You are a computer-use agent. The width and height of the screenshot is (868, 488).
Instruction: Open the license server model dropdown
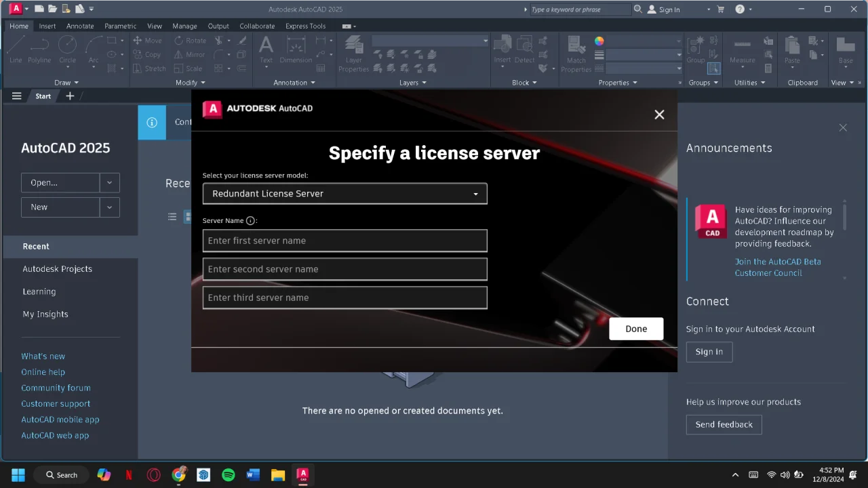click(344, 194)
